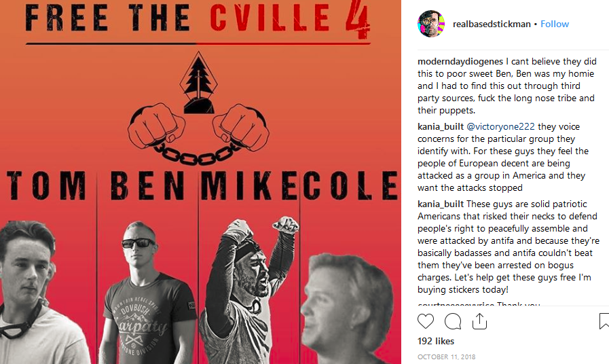The height and width of the screenshot is (364, 609).
Task: Visit the moderndaydiogenes commenter profile
Action: [460, 61]
